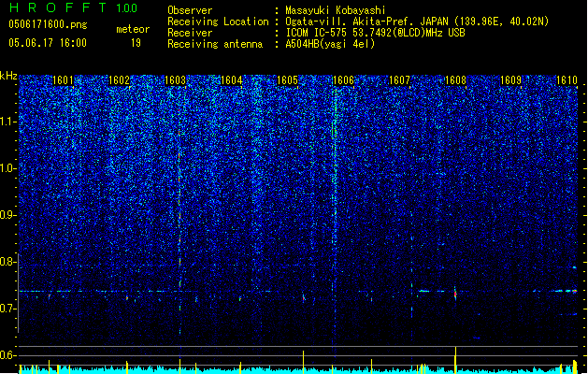
Task: Click the 0.9 kHz axis label
Action: (7, 215)
